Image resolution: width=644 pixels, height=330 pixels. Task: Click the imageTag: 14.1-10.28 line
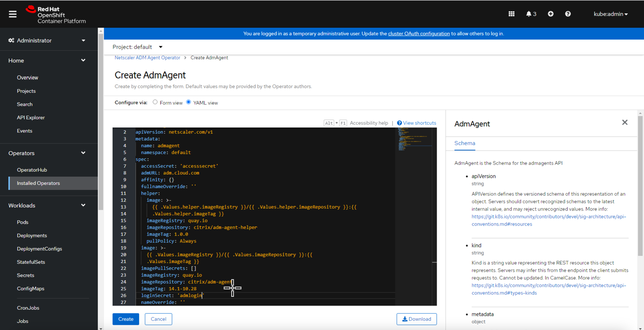(x=169, y=289)
